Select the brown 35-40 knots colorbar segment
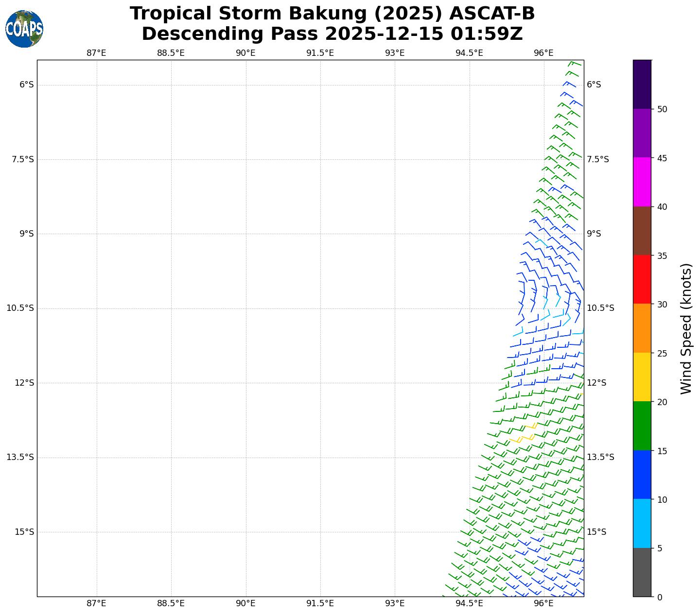Viewport: 700px width, 614px height. tap(642, 231)
